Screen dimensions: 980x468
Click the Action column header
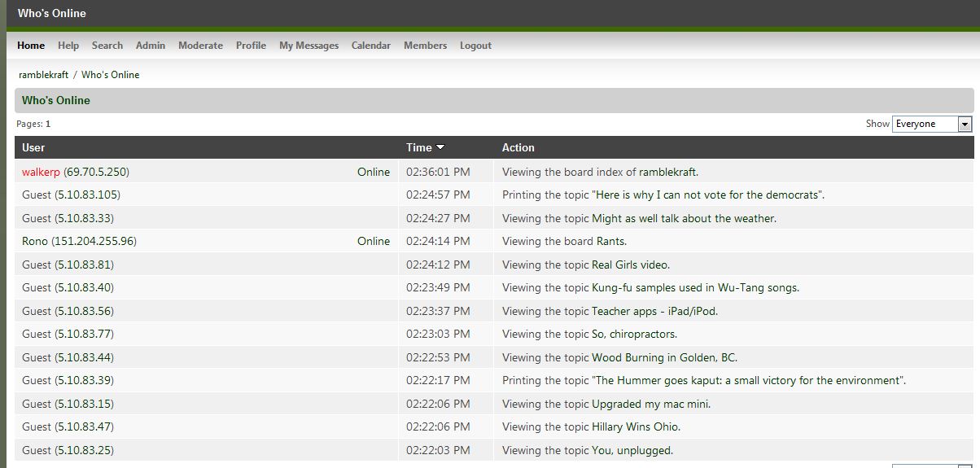point(518,147)
